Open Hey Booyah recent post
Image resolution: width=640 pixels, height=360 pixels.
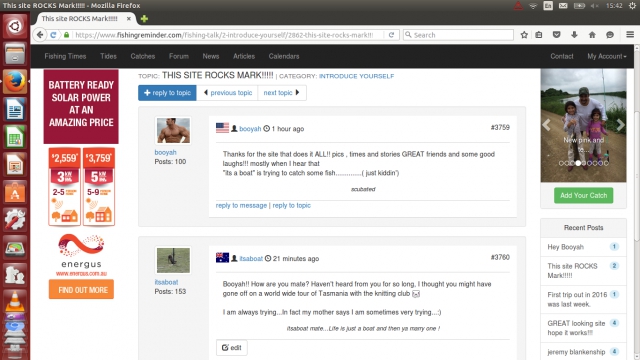point(565,247)
